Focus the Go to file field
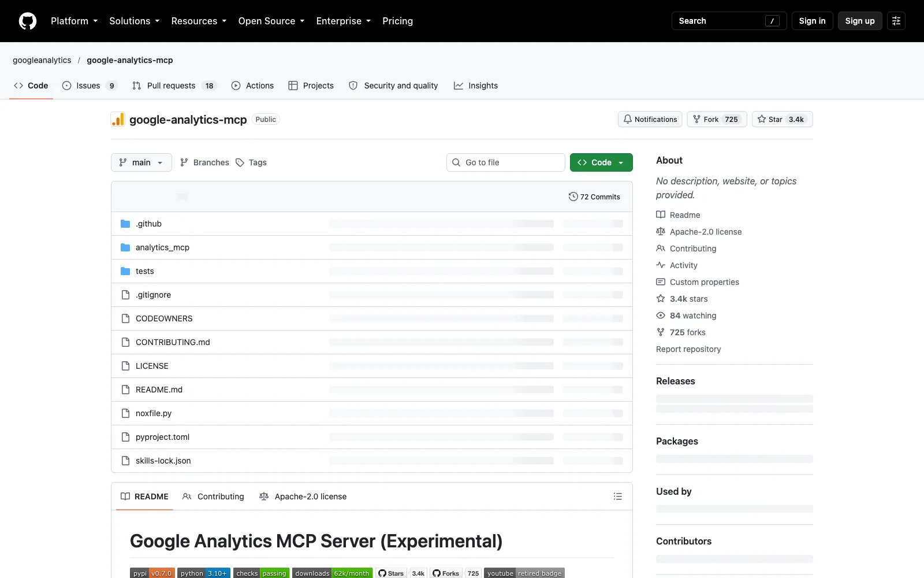The width and height of the screenshot is (924, 578). [x=506, y=162]
